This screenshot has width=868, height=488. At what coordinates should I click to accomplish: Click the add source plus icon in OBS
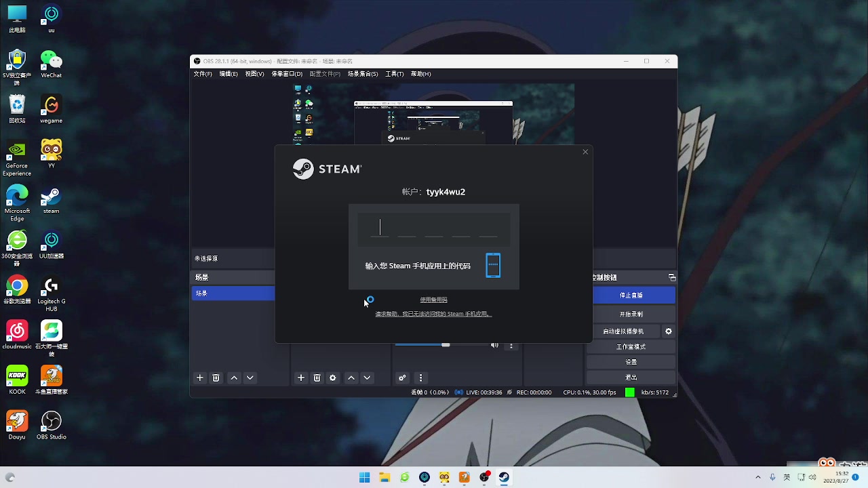(301, 378)
